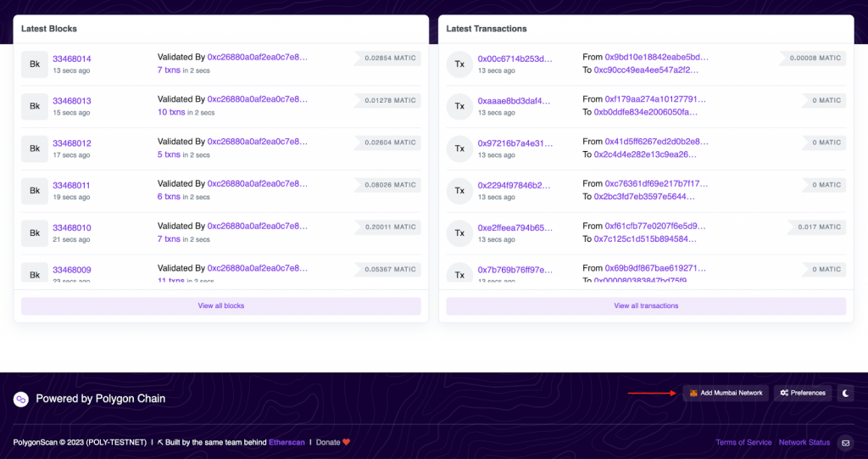View the 7 txns of block 33468010
Image resolution: width=868 pixels, height=459 pixels.
pos(169,239)
